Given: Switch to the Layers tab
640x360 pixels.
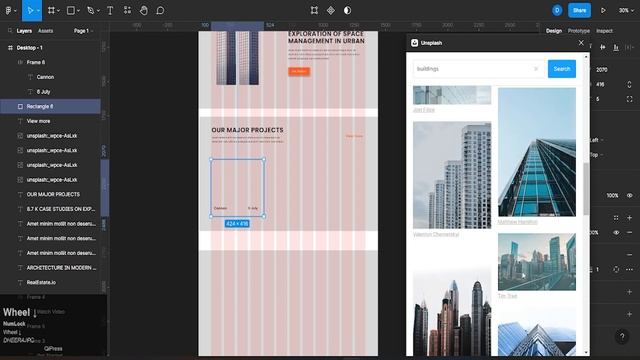Looking at the screenshot, I should (24, 31).
